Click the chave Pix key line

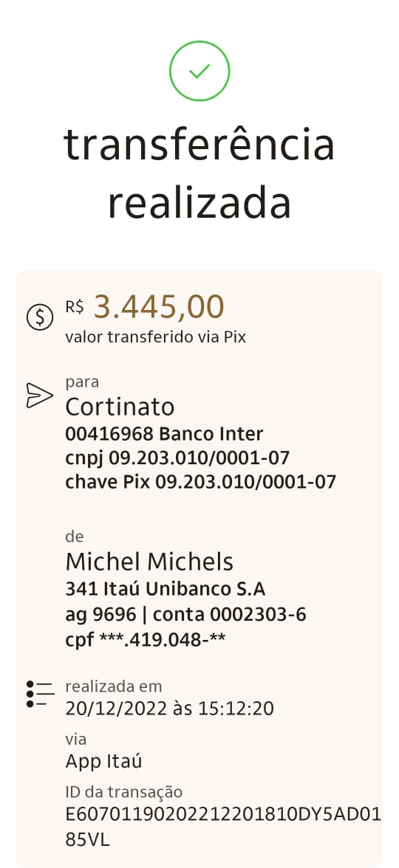pyautogui.click(x=201, y=482)
